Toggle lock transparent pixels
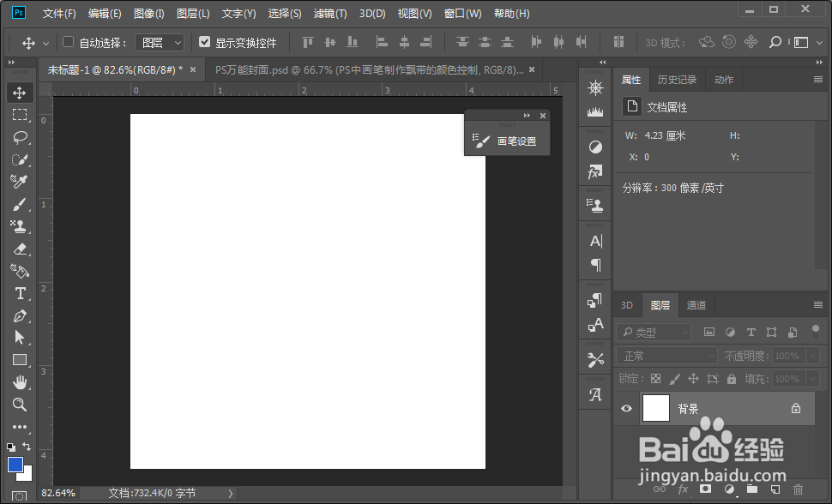The height and width of the screenshot is (504, 832). click(656, 379)
